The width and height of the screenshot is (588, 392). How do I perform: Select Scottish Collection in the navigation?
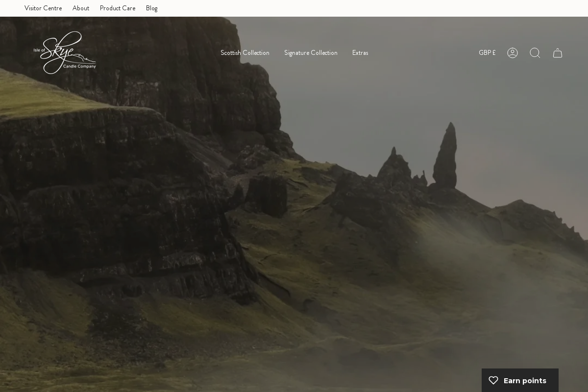point(245,53)
